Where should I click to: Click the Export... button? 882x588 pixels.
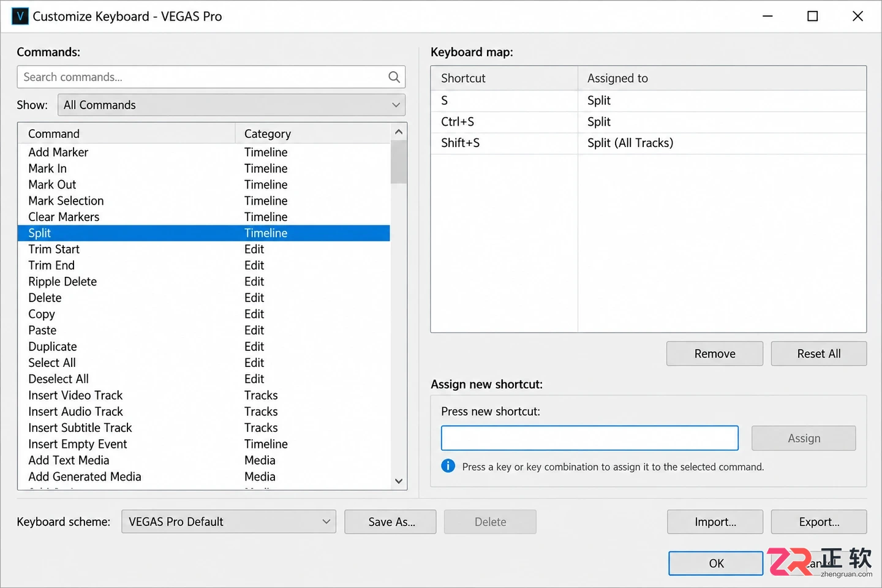(x=819, y=522)
